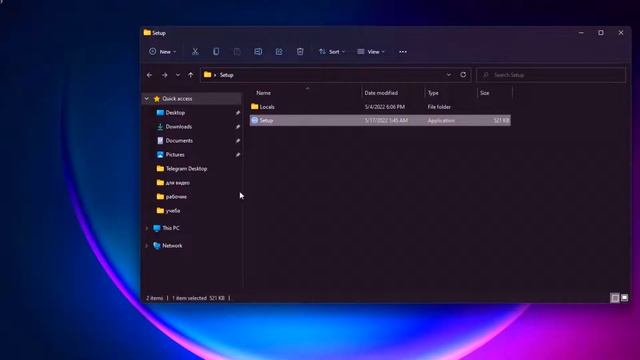
Task: Click the Application type cell
Action: [441, 120]
